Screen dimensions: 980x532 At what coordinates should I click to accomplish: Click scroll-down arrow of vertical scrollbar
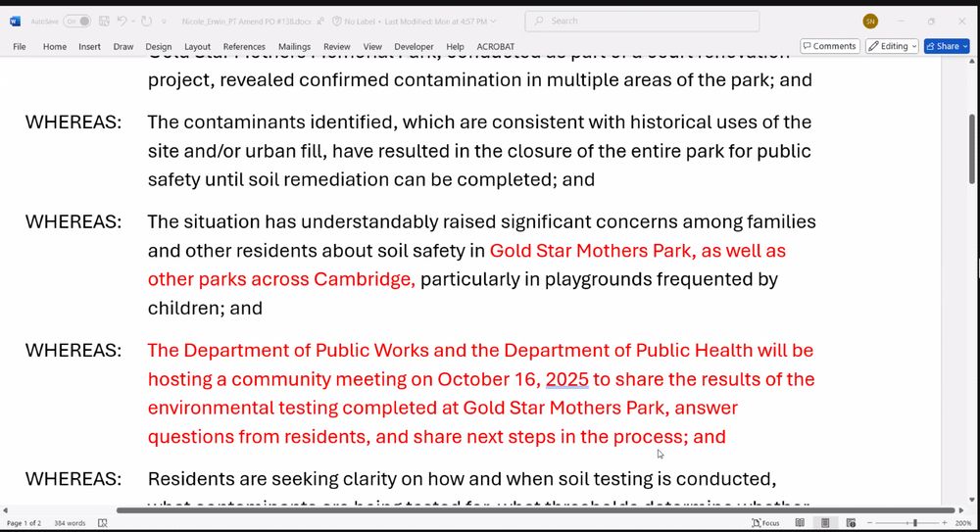pos(971,499)
